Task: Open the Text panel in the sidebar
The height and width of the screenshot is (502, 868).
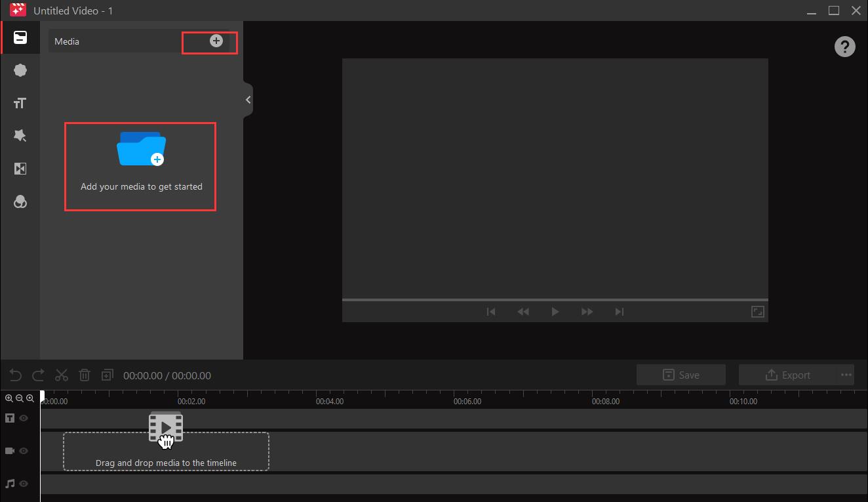Action: [x=20, y=103]
